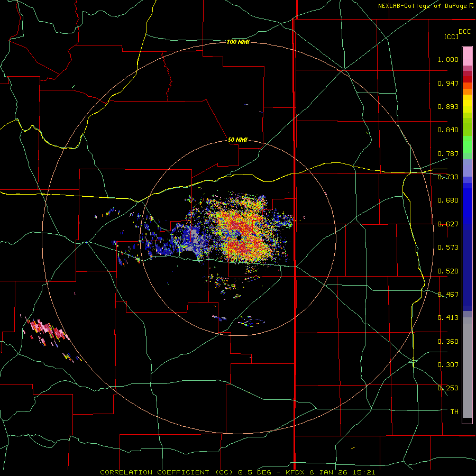Select the 0.627 scale value

[x=448, y=224]
